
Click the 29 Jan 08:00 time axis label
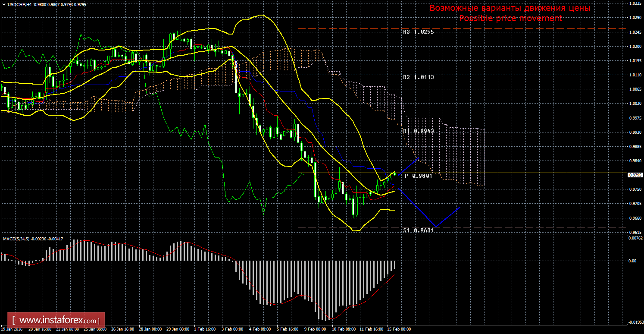[x=177, y=329]
